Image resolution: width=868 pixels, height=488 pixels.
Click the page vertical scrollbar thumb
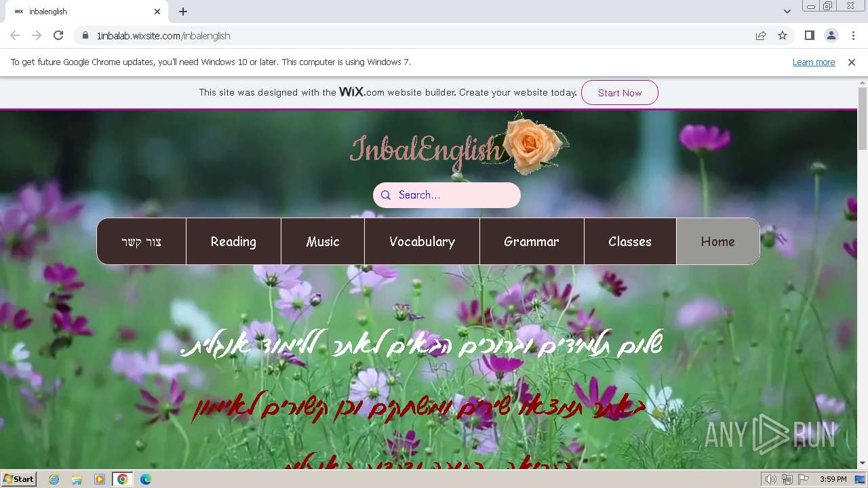(x=863, y=119)
